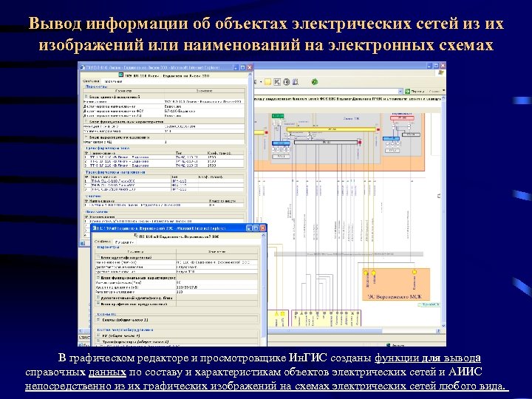Click the green Go arrow button (Переход)
532x399 pixels.
point(407,92)
